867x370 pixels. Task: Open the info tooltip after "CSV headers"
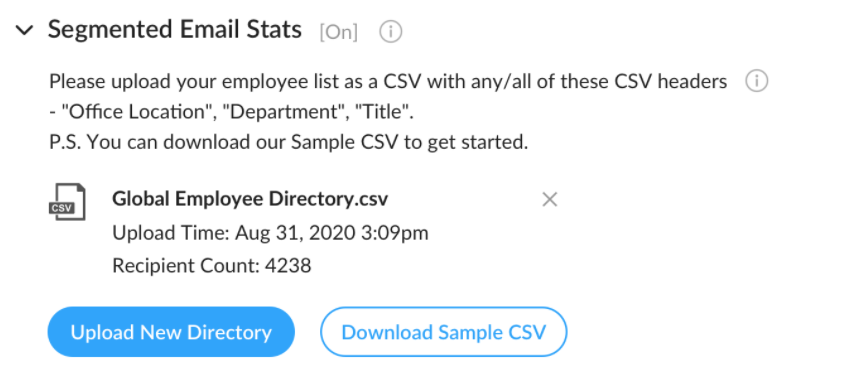[756, 82]
